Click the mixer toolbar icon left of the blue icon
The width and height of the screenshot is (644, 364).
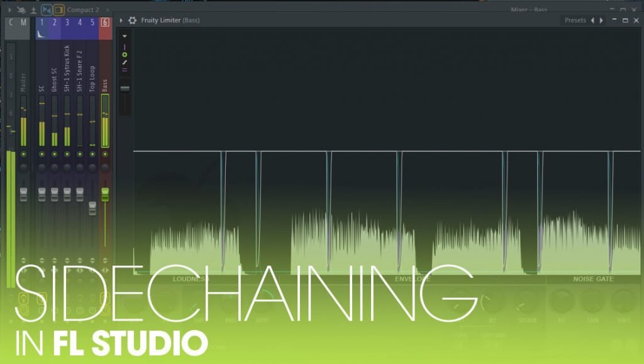click(x=34, y=9)
